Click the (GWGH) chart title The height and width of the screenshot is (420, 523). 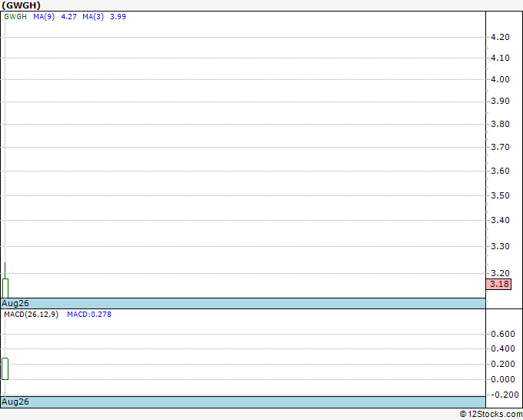[x=21, y=5]
